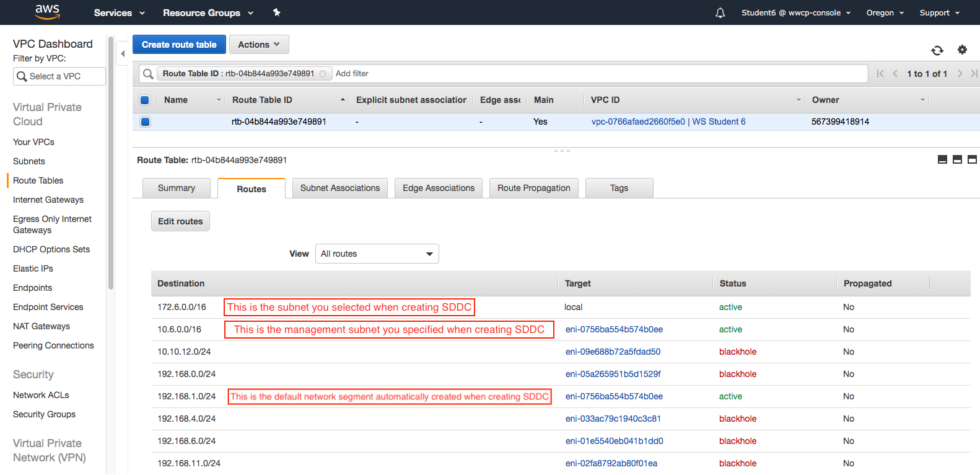Viewport: 980px width, 475px height.
Task: Open the notifications bell
Action: pos(720,13)
